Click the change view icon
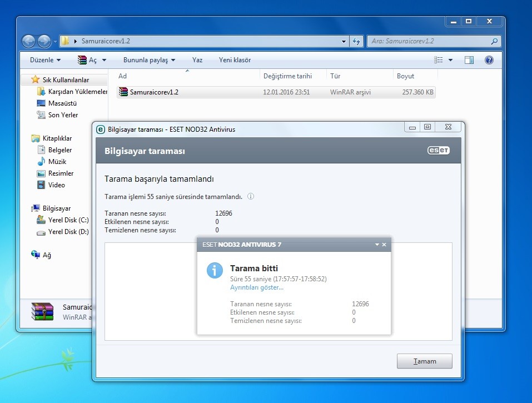 click(439, 60)
